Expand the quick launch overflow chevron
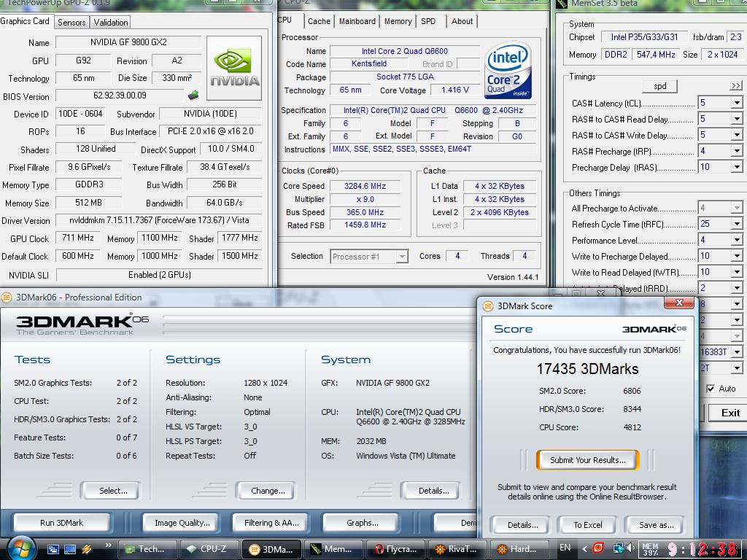The width and height of the screenshot is (747, 560). (108, 545)
